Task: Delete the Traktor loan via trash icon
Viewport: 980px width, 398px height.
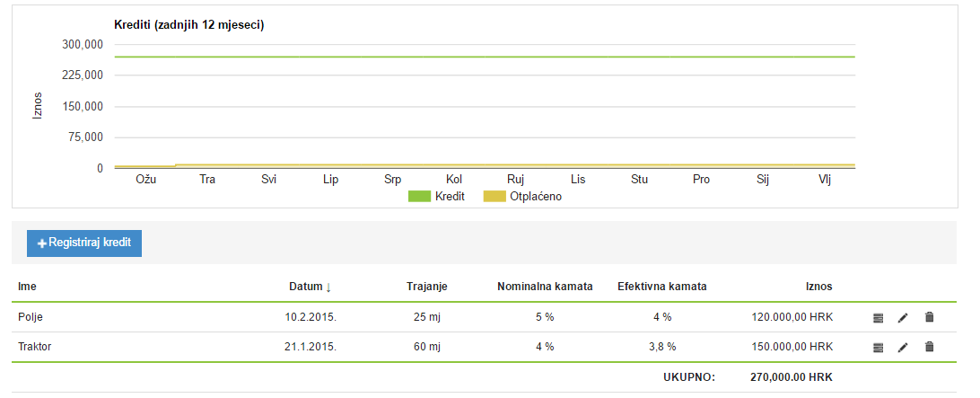Action: (930, 347)
